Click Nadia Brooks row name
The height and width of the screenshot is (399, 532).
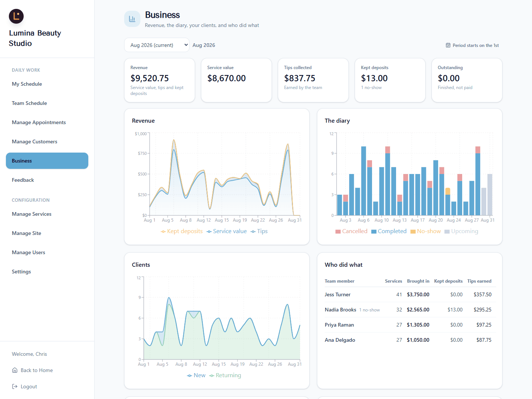point(340,310)
